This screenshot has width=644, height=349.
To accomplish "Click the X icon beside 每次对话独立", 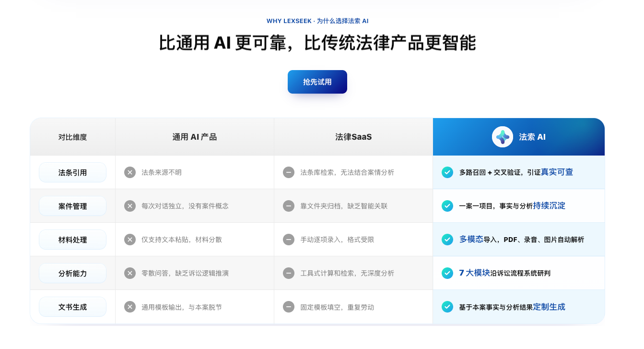I will 130,206.
